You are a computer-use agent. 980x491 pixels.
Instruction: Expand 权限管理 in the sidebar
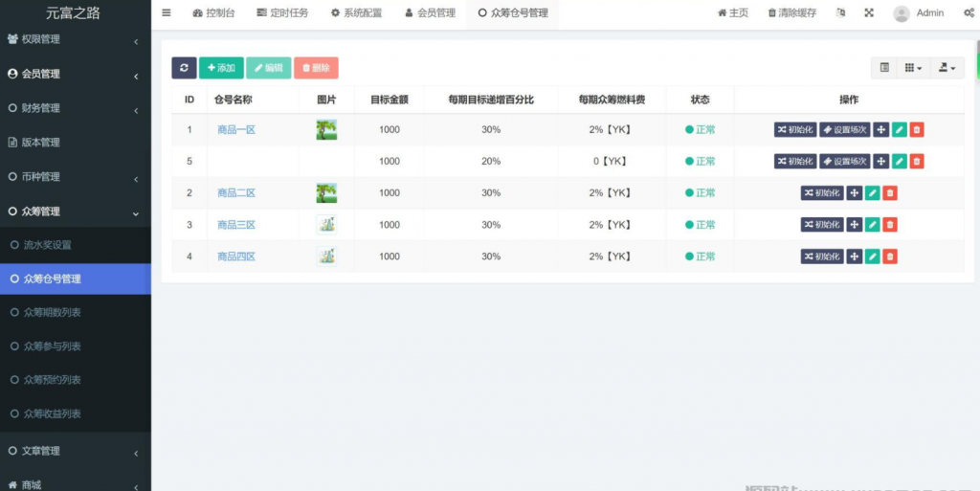[x=75, y=39]
